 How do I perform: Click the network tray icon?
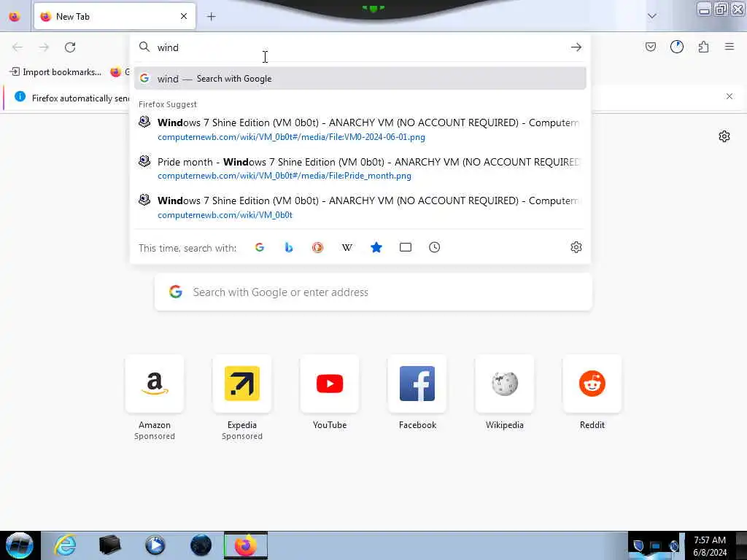coord(656,546)
